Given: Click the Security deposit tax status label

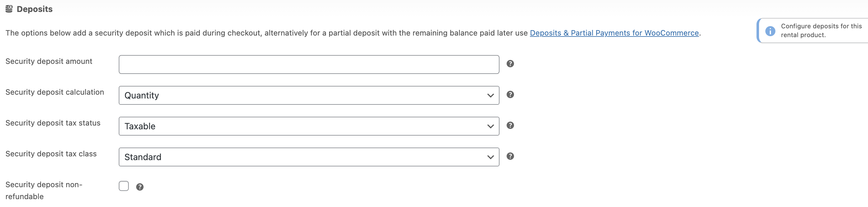Looking at the screenshot, I should pos(53,123).
